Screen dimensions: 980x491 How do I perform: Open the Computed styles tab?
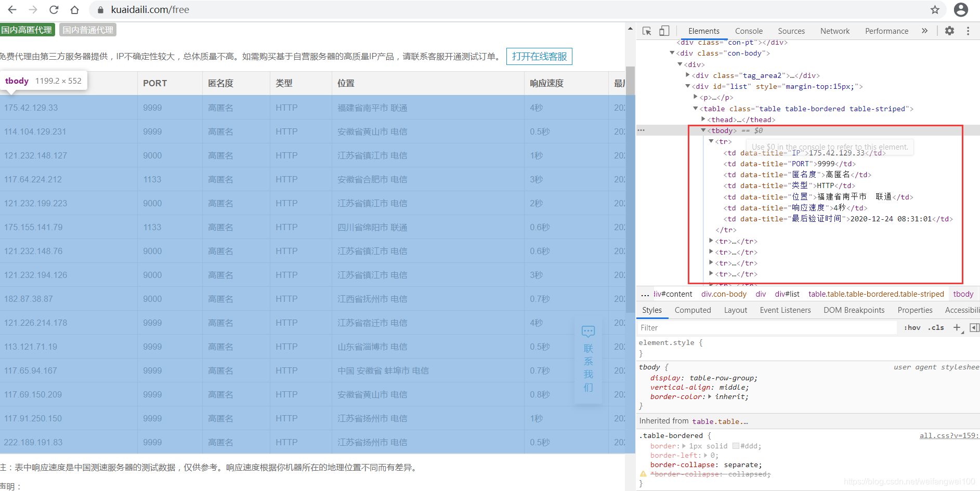tap(692, 310)
